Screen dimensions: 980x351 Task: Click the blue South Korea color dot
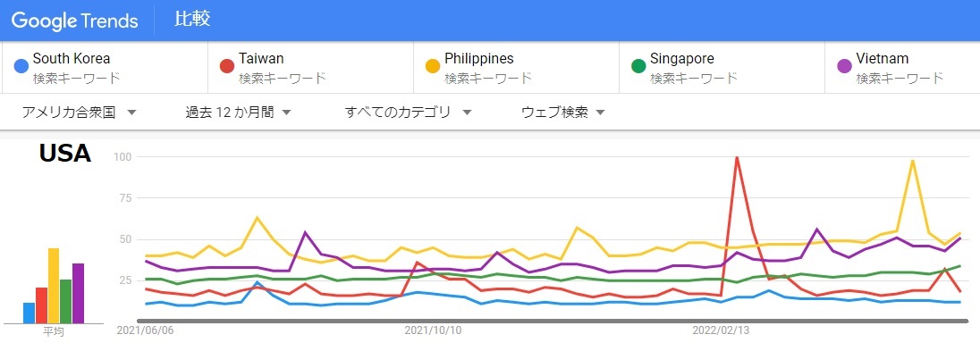21,66
